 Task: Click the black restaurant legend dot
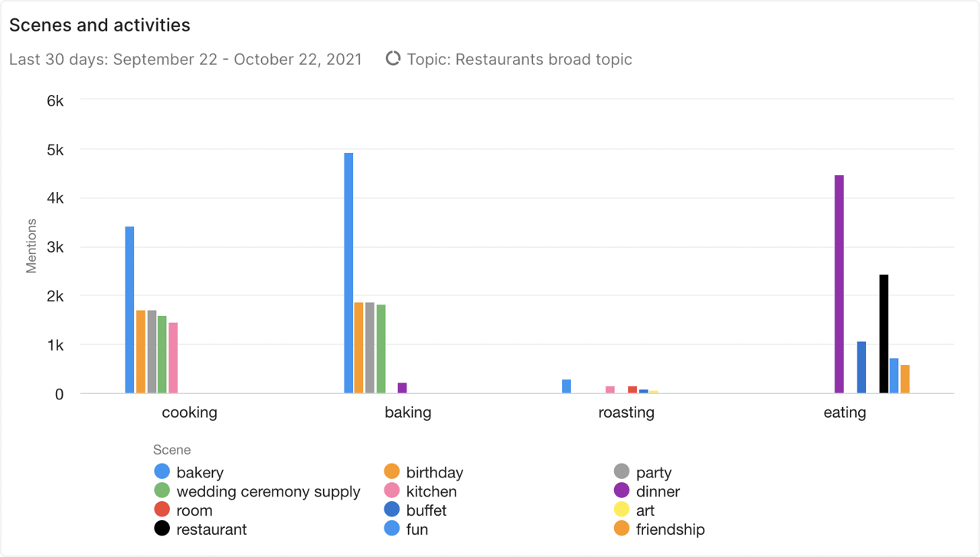click(162, 529)
